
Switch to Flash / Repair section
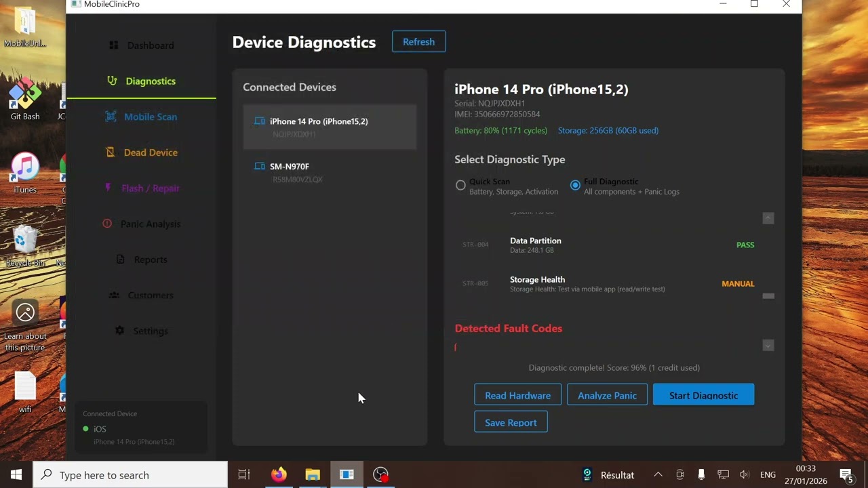click(x=141, y=188)
